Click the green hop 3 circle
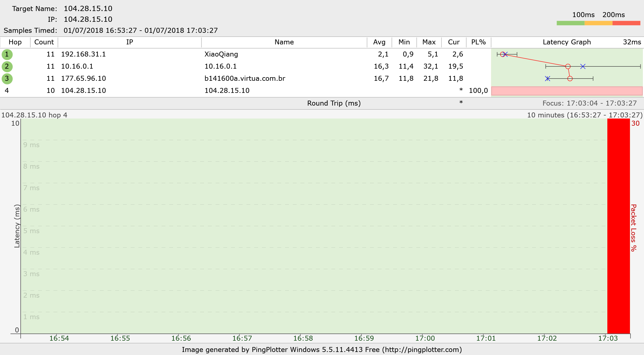644x355 pixels. pyautogui.click(x=7, y=79)
